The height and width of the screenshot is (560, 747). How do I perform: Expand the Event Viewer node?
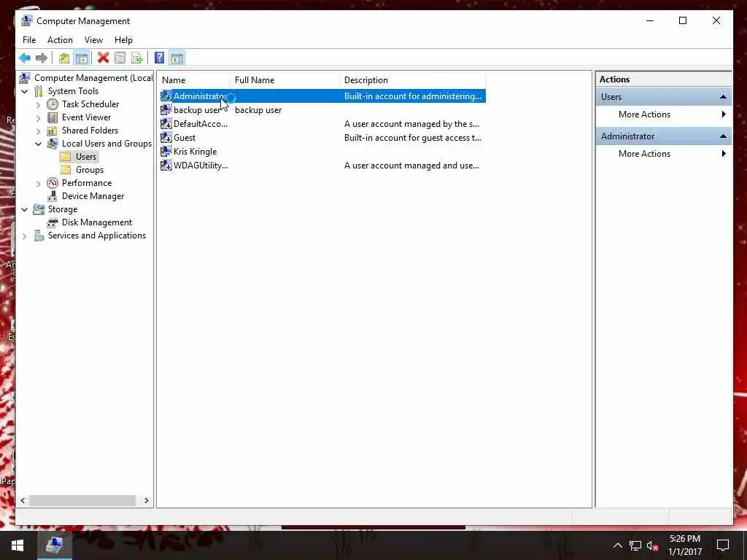coord(38,117)
